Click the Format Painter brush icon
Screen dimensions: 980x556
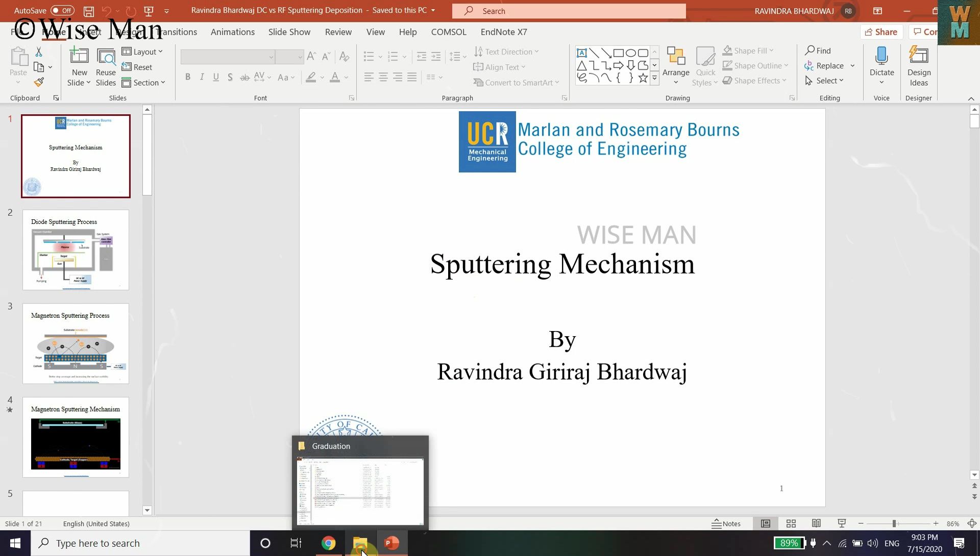pyautogui.click(x=39, y=82)
